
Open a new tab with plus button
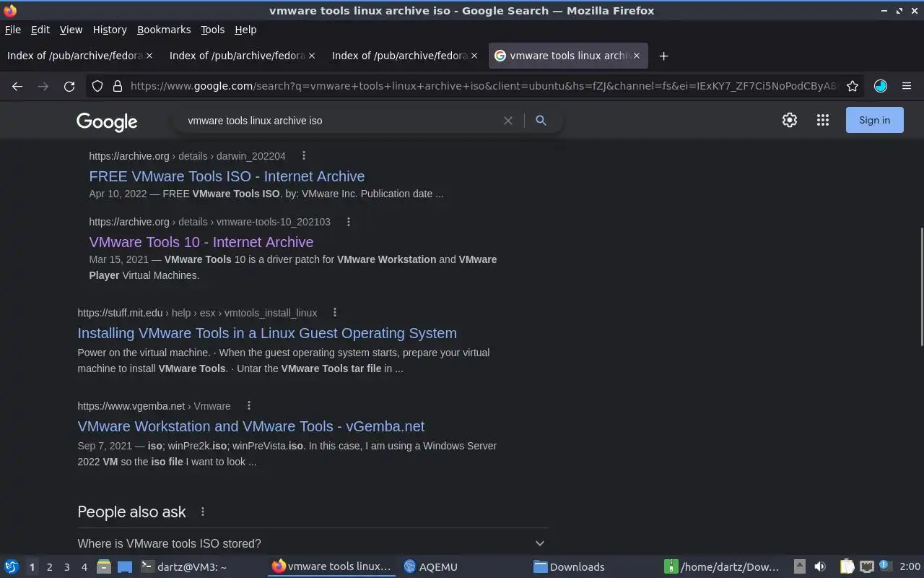(663, 56)
